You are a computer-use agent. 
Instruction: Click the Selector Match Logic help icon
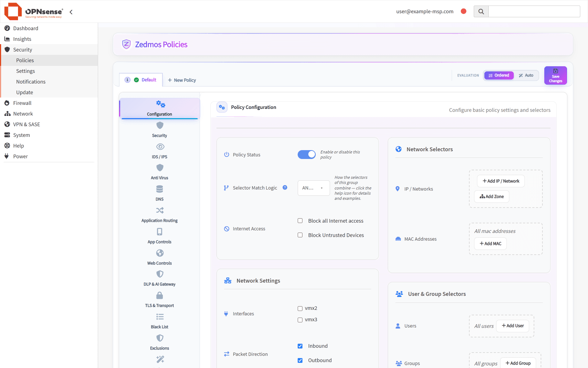click(285, 187)
